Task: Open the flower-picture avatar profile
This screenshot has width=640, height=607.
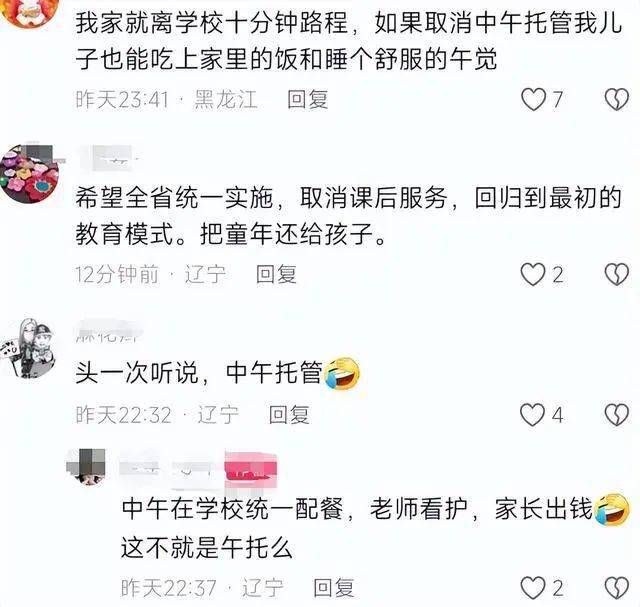Action: click(x=30, y=173)
